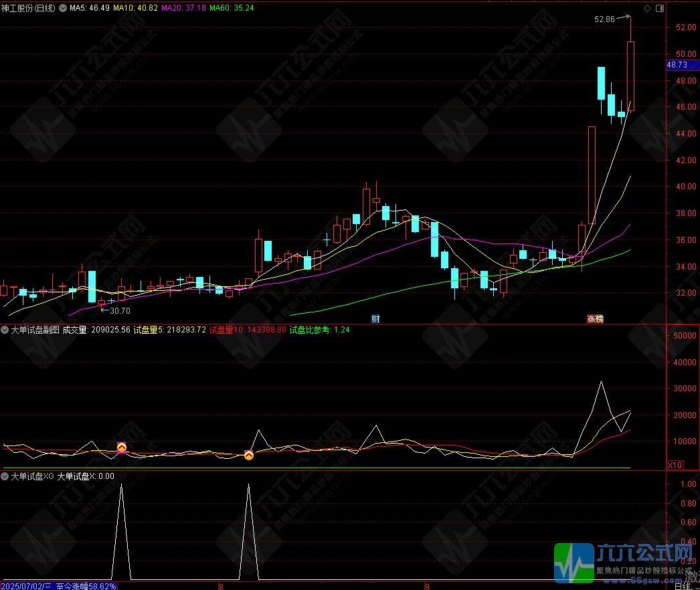Open the 大单试盘XG indicator dropdown
Screen dimensions: 700x590
point(5,477)
